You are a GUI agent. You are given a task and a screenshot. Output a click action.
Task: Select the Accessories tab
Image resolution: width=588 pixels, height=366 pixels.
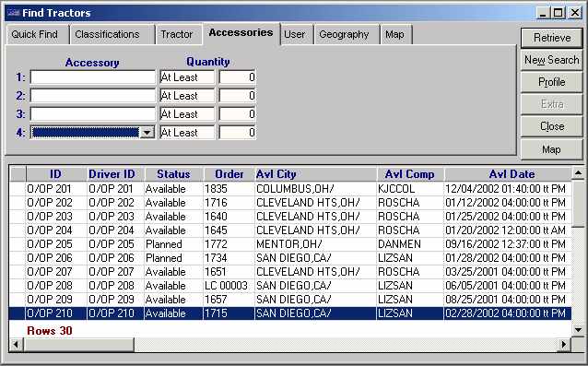241,33
